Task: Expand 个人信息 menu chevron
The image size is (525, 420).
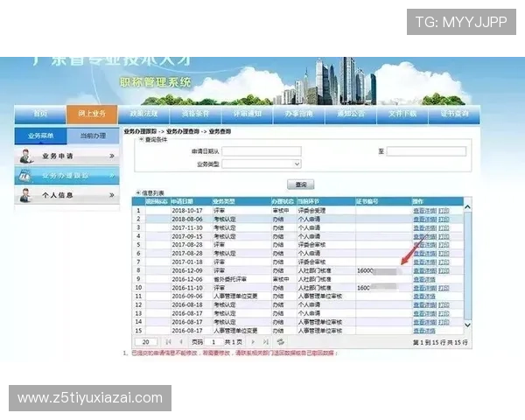Action: [x=112, y=195]
